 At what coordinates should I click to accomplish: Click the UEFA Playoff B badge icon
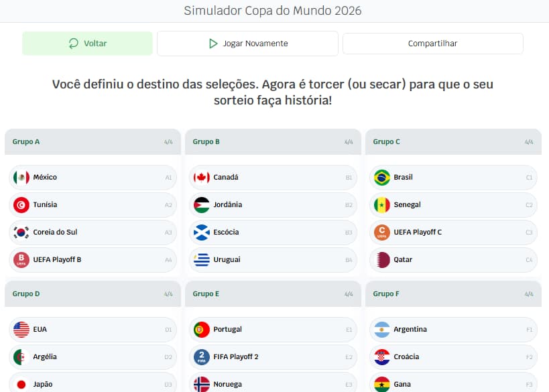pos(20,259)
